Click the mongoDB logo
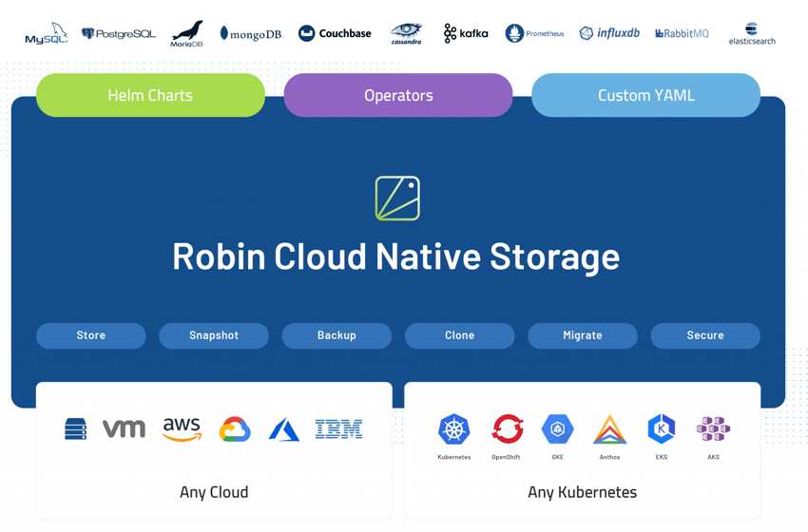808x532 pixels. [251, 34]
